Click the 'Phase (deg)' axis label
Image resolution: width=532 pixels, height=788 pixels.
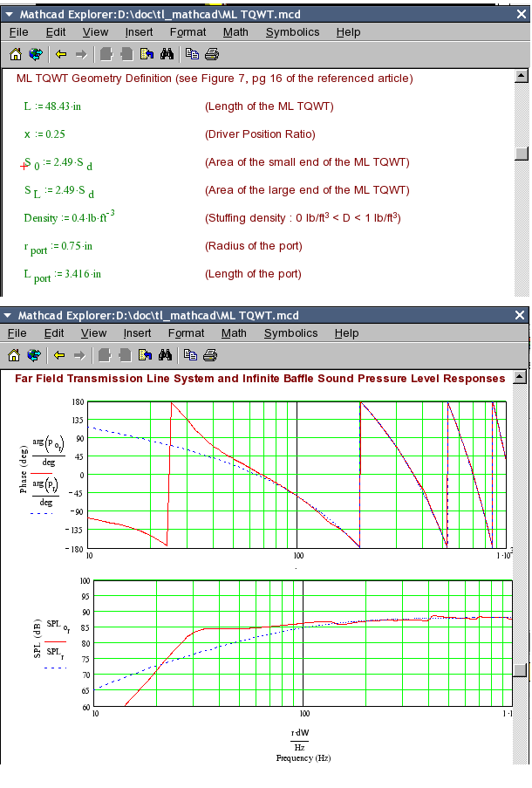[x=23, y=469]
